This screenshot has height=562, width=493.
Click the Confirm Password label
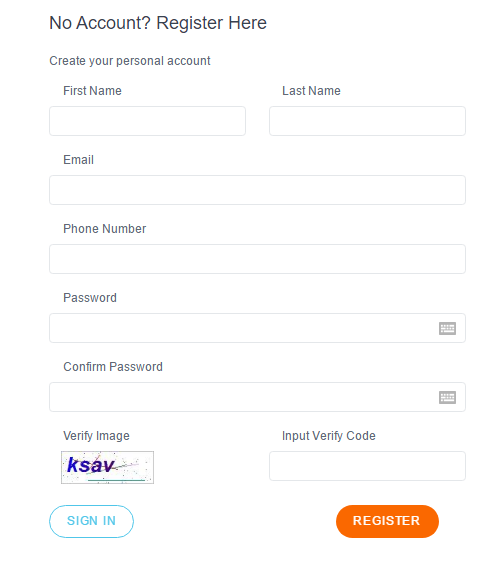coord(113,367)
